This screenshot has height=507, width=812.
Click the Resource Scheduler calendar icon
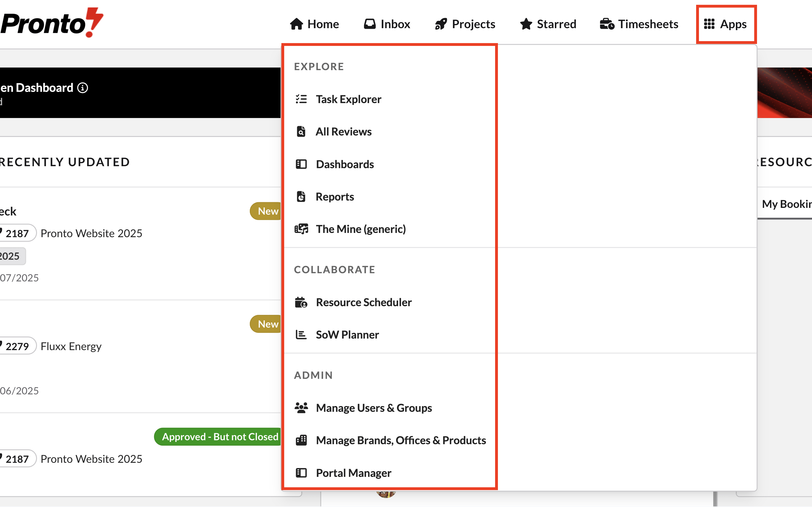[x=301, y=302]
